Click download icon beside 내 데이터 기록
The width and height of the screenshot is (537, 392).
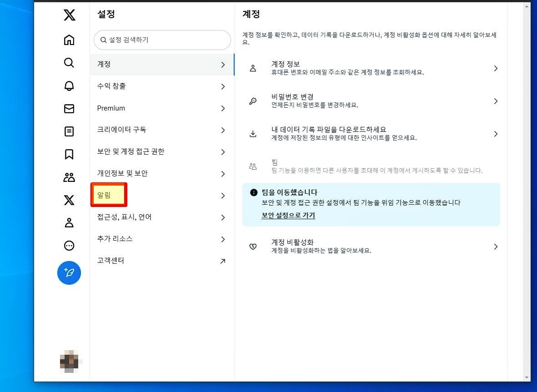click(x=253, y=134)
